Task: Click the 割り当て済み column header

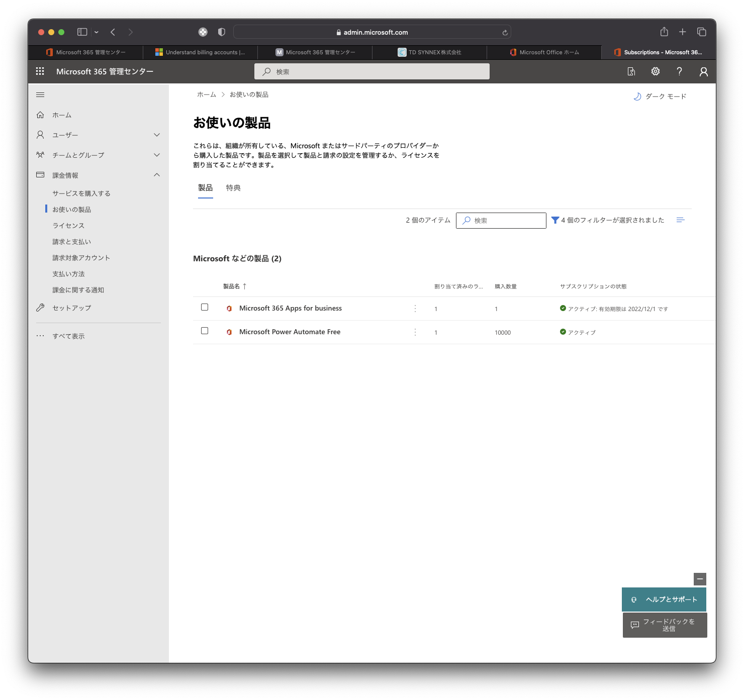Action: pos(458,286)
